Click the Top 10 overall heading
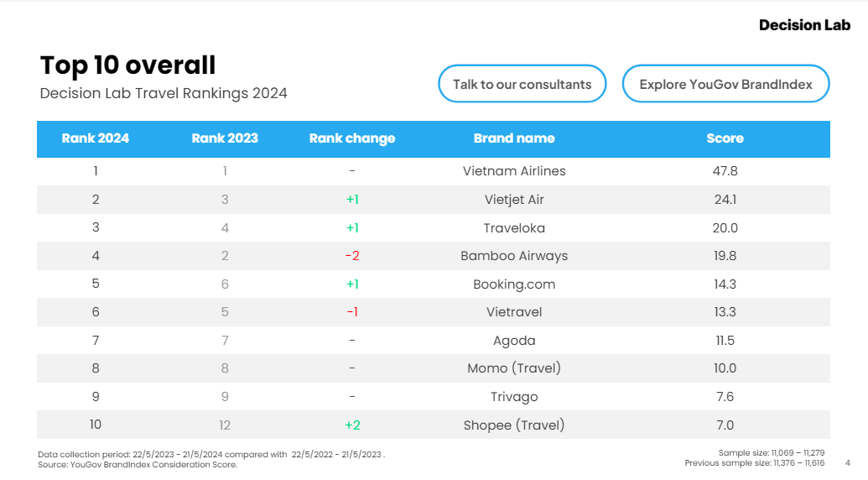868x480 pixels. (x=128, y=65)
